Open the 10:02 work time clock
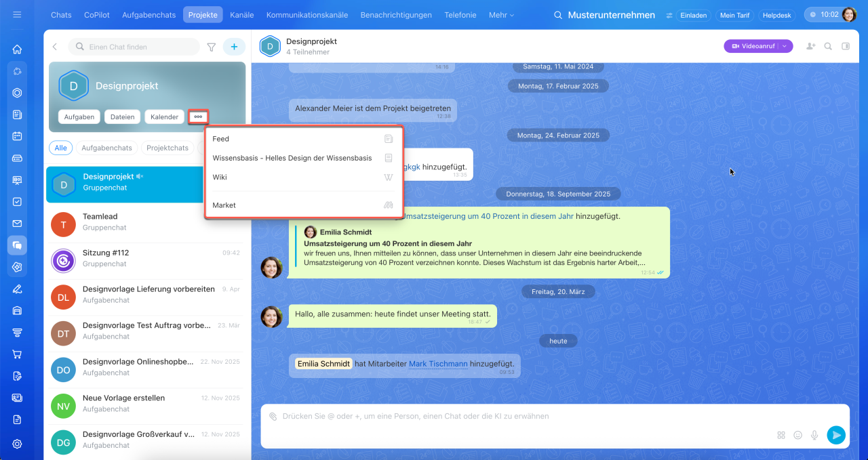 click(x=824, y=14)
